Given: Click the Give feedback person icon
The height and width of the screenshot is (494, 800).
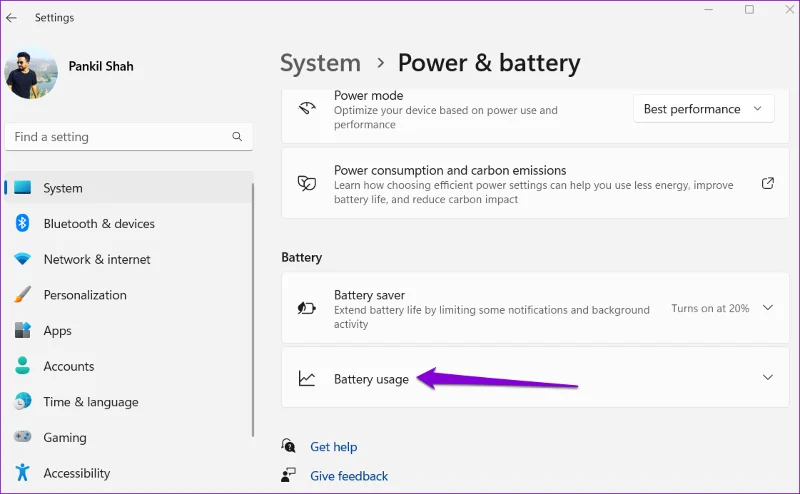Looking at the screenshot, I should pos(288,475).
